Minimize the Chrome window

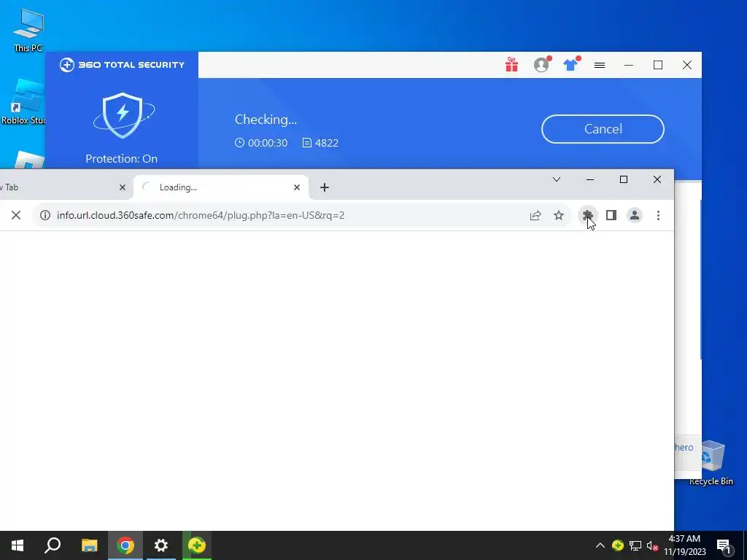[x=589, y=179]
